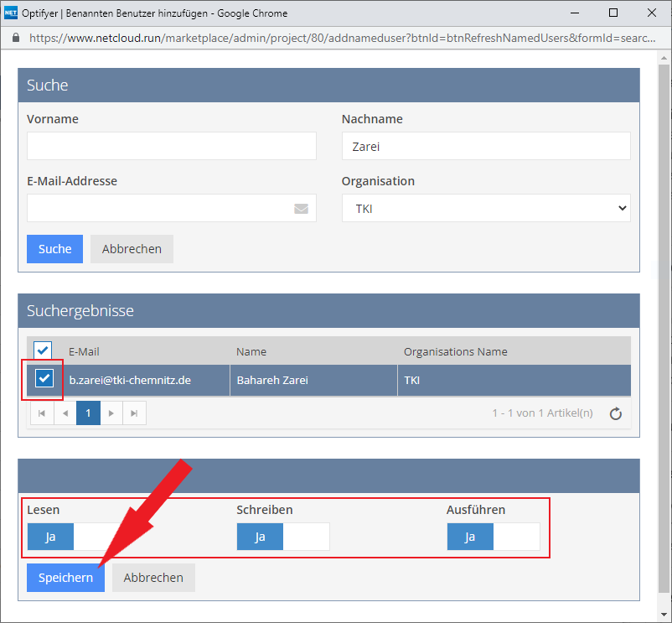Viewport: 672px width, 623px height.
Task: Toggle the Schreiben permission switch
Action: tap(282, 537)
